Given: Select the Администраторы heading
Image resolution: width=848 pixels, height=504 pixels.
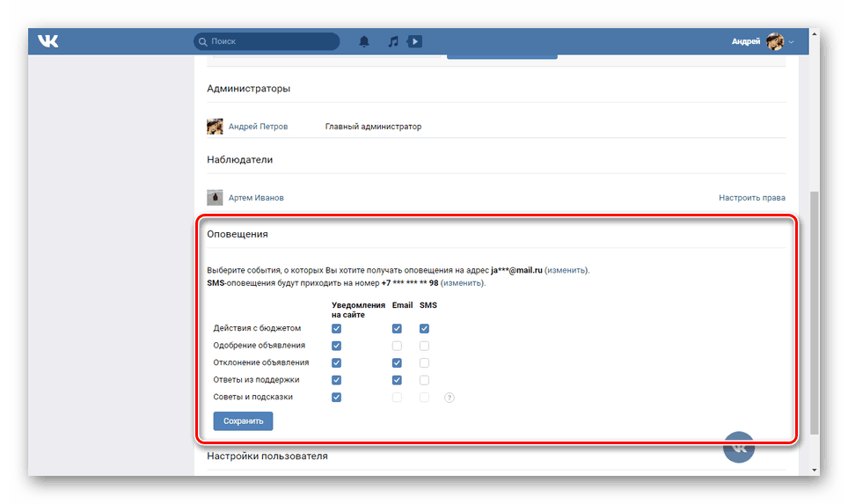Looking at the screenshot, I should click(249, 89).
